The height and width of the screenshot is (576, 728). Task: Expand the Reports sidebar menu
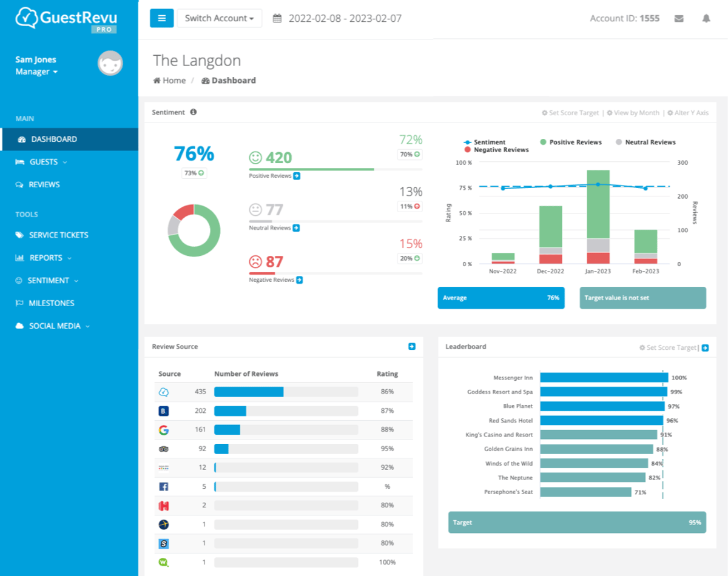click(x=46, y=258)
